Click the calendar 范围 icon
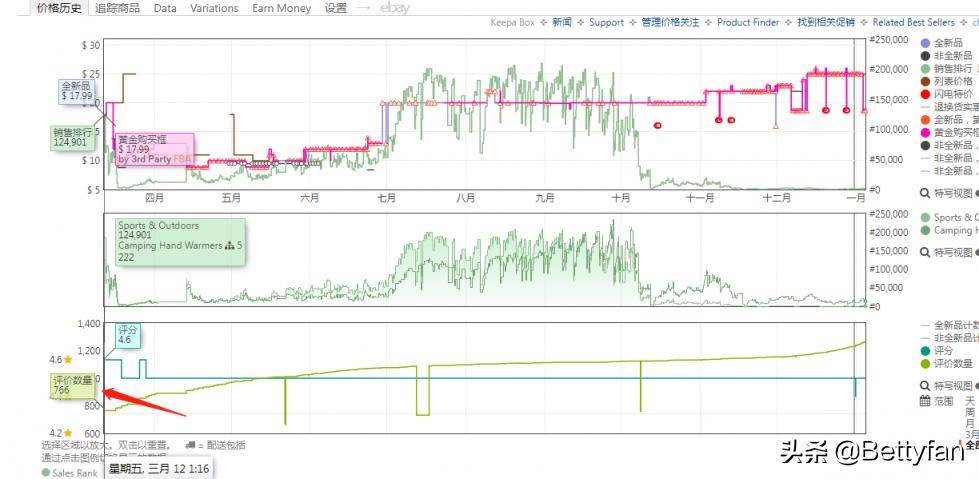 click(925, 401)
